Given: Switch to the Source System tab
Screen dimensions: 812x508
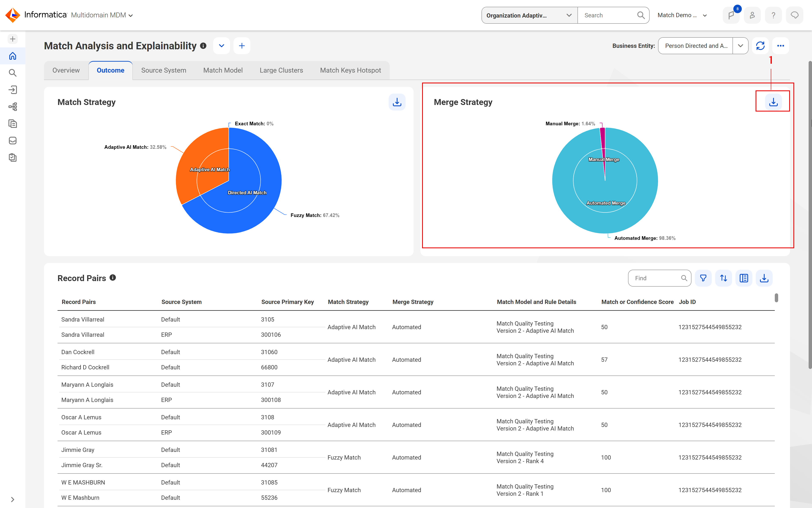Looking at the screenshot, I should tap(164, 70).
